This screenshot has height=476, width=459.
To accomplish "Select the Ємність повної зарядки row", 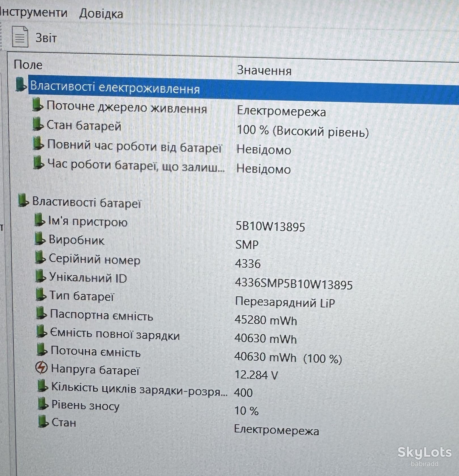I will (x=115, y=334).
